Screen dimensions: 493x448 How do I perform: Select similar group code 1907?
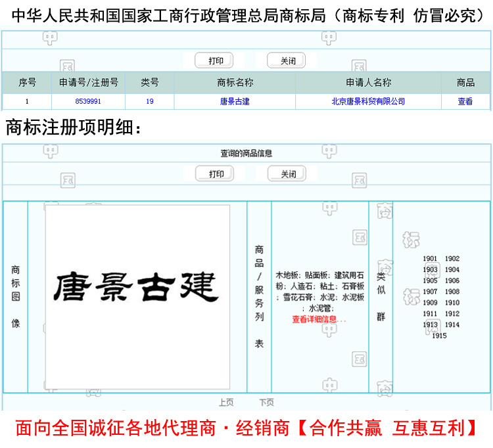point(430,292)
